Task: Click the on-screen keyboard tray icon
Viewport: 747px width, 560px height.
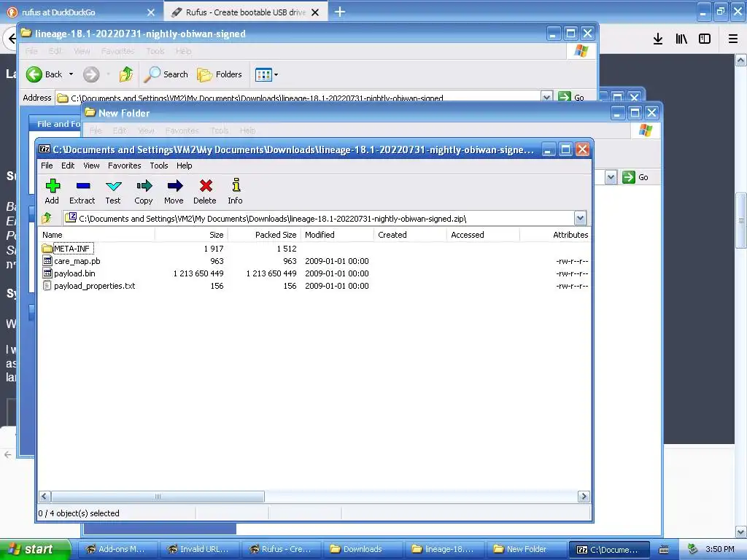Action: (x=664, y=550)
